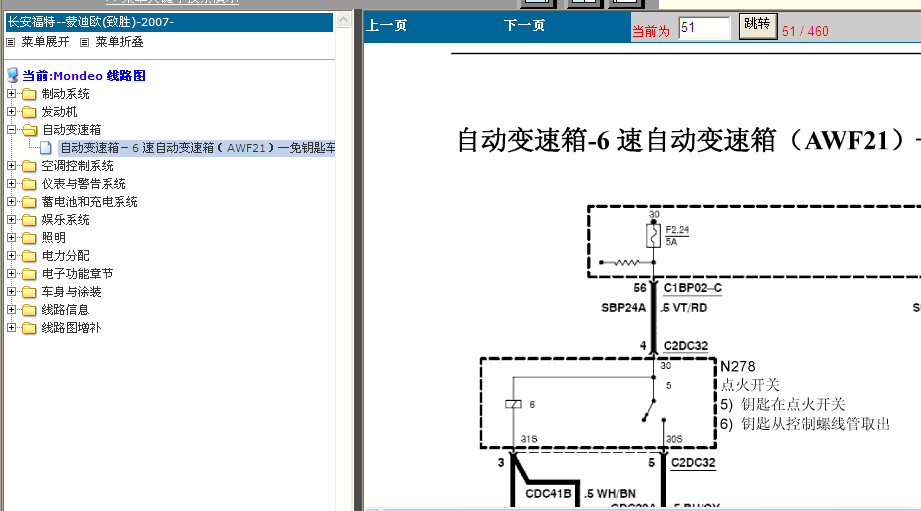This screenshot has width=921, height=511.
Task: Click the 车身与涂装 folder icon
Action: [29, 292]
